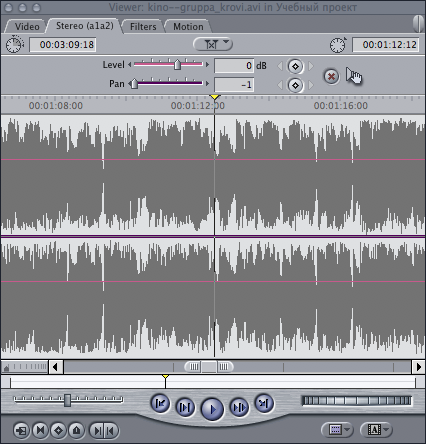
Task: Go to next Pan keyframe
Action: click(311, 85)
